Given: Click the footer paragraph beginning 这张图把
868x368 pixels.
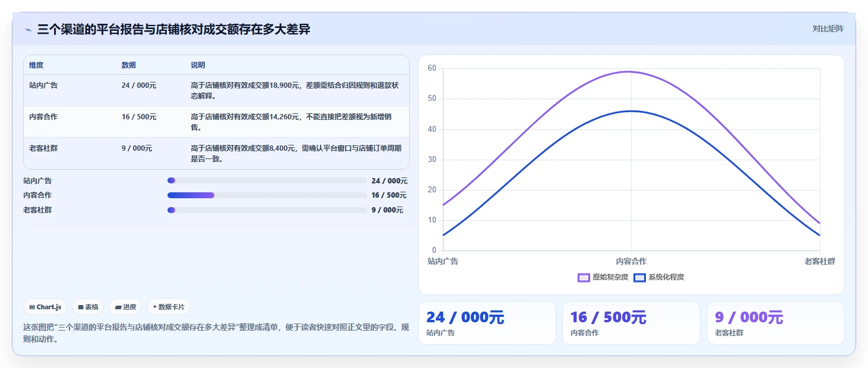Looking at the screenshot, I should pos(216,334).
